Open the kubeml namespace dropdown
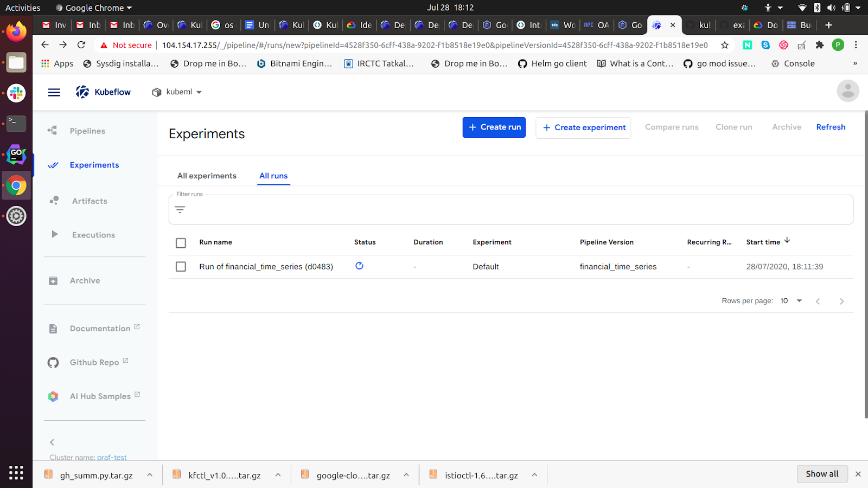Image resolution: width=868 pixels, height=488 pixels. (x=176, y=92)
